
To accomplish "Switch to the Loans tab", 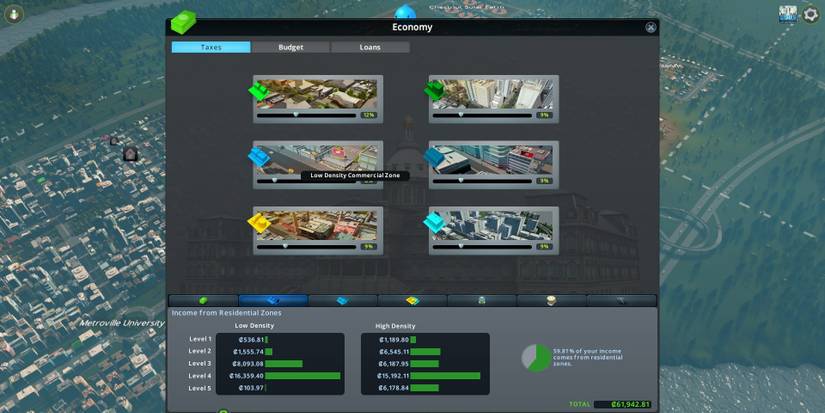I will coord(370,47).
